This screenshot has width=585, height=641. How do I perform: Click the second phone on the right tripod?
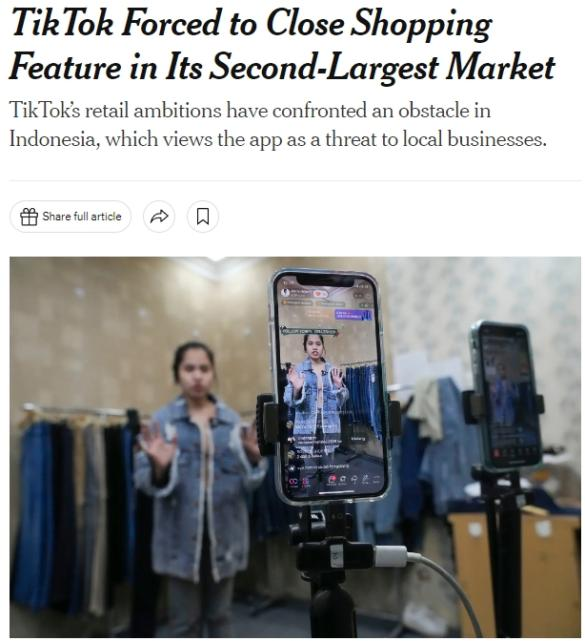click(506, 396)
